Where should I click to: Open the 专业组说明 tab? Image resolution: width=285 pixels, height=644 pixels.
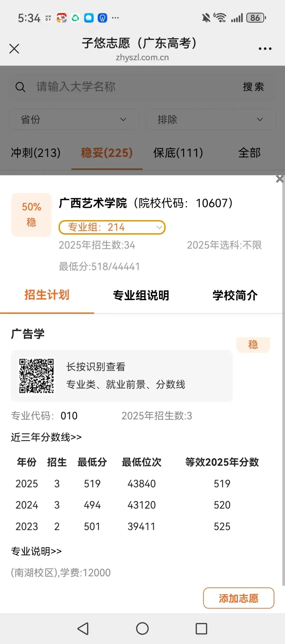141,295
